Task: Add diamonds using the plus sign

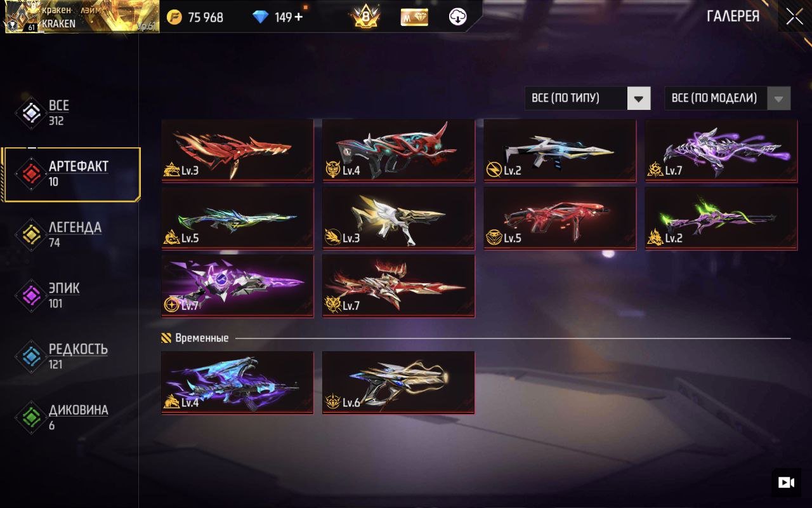Action: [298, 17]
